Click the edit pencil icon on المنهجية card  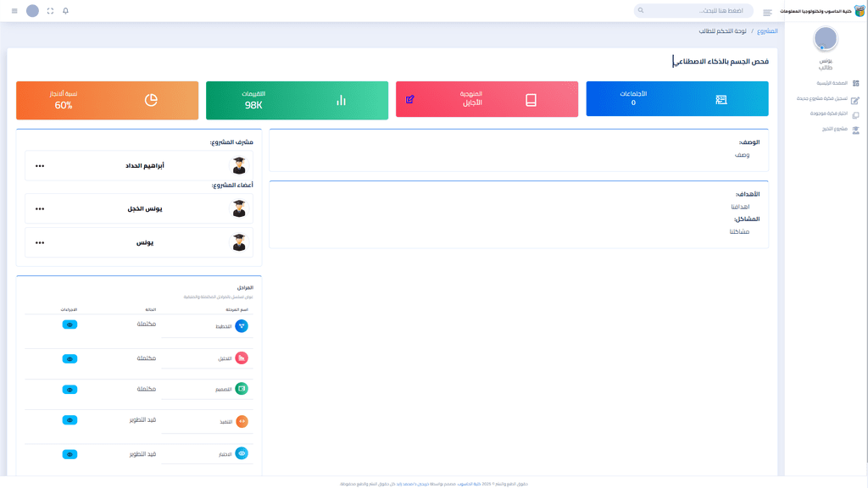pos(409,100)
